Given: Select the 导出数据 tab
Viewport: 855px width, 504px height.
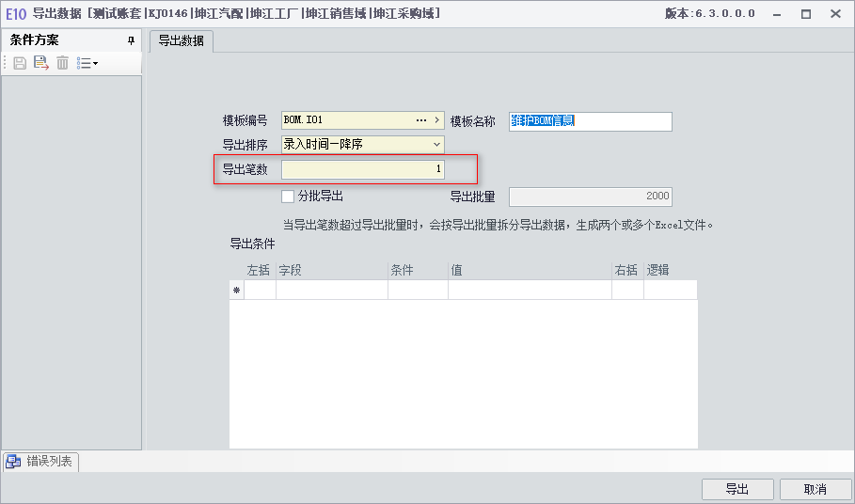Looking at the screenshot, I should 181,40.
